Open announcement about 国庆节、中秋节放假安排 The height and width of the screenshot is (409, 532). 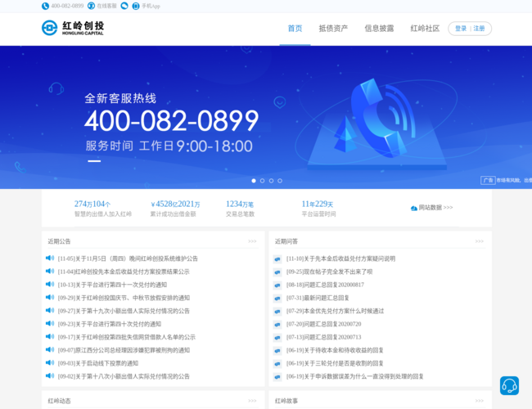coord(124,298)
